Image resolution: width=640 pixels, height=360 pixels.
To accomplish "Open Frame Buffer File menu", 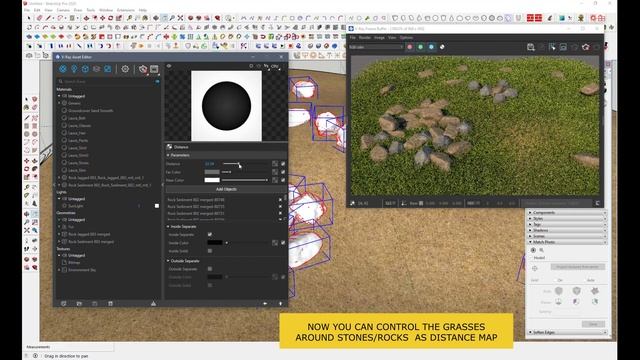I will (x=353, y=38).
